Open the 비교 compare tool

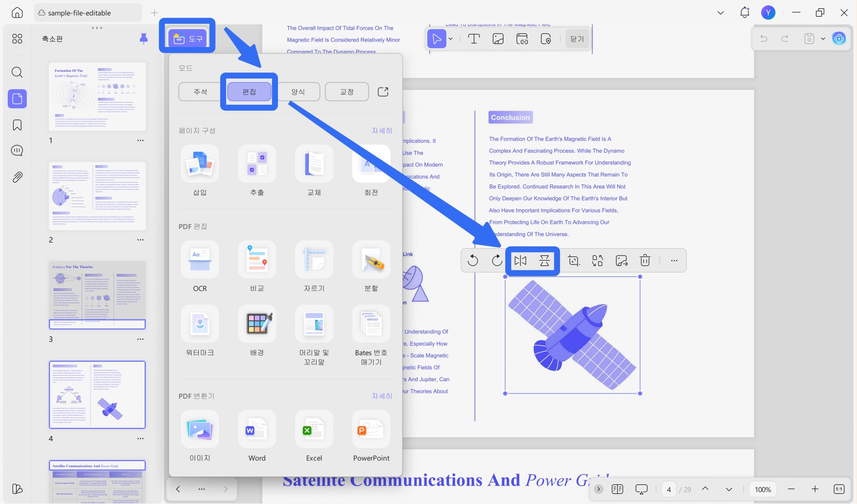pos(257,267)
